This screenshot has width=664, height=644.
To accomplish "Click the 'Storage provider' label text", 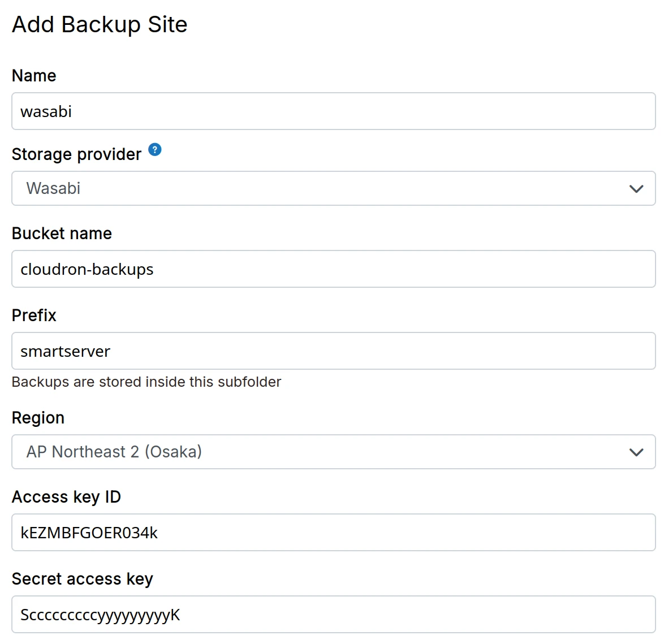I will pyautogui.click(x=76, y=154).
